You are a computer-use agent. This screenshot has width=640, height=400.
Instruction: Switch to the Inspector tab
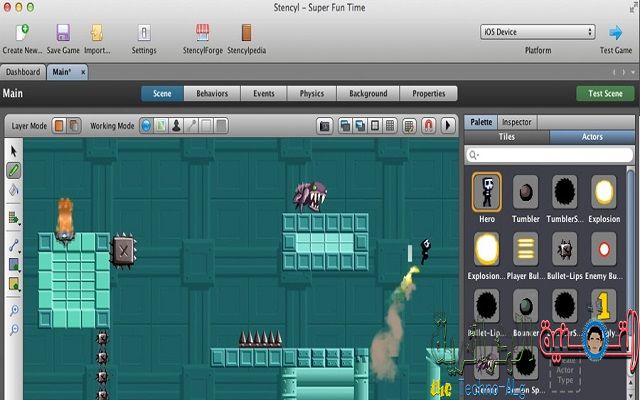[x=517, y=122]
